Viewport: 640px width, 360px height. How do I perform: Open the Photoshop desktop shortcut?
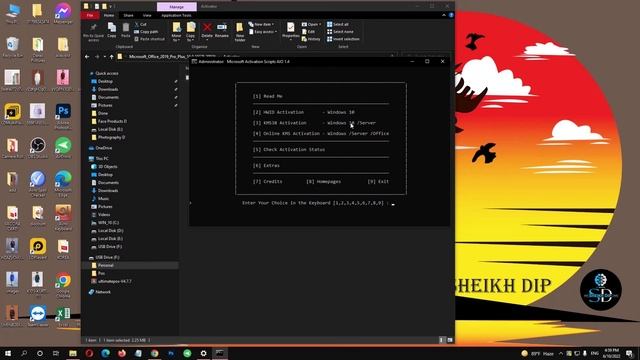(x=63, y=117)
